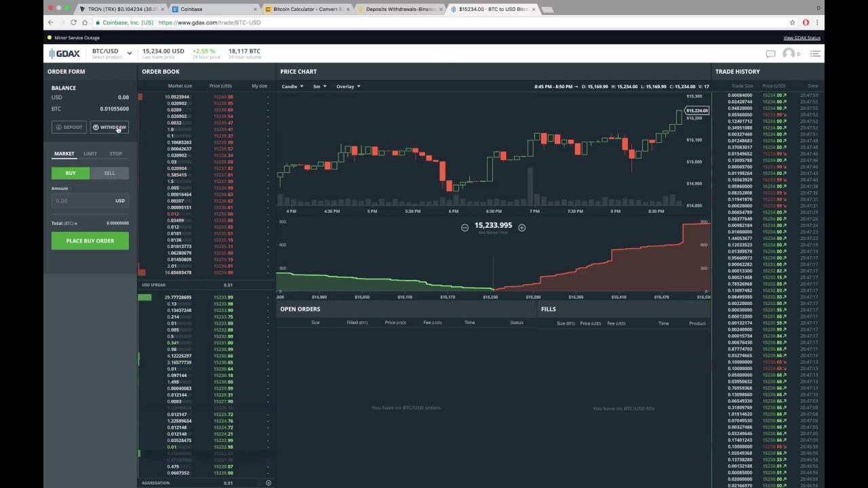Select the Sell side toggle
868x488 pixels.
point(109,173)
